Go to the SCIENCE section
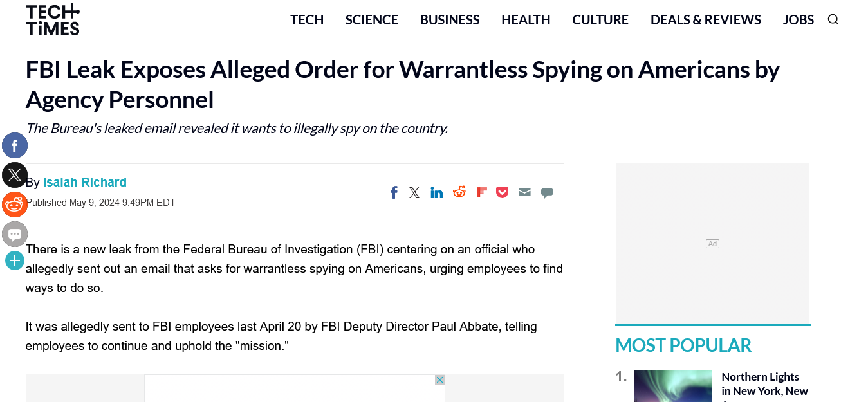This screenshot has width=868, height=402. [372, 20]
